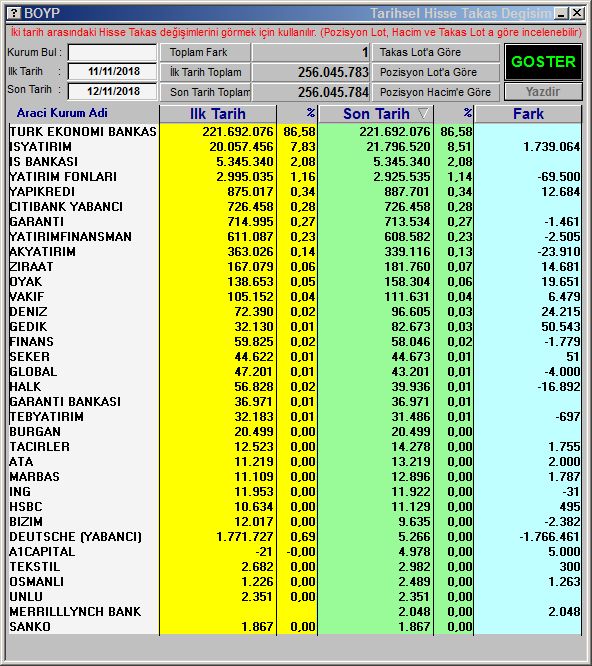Click Son Tarih value 82.673

(411, 327)
